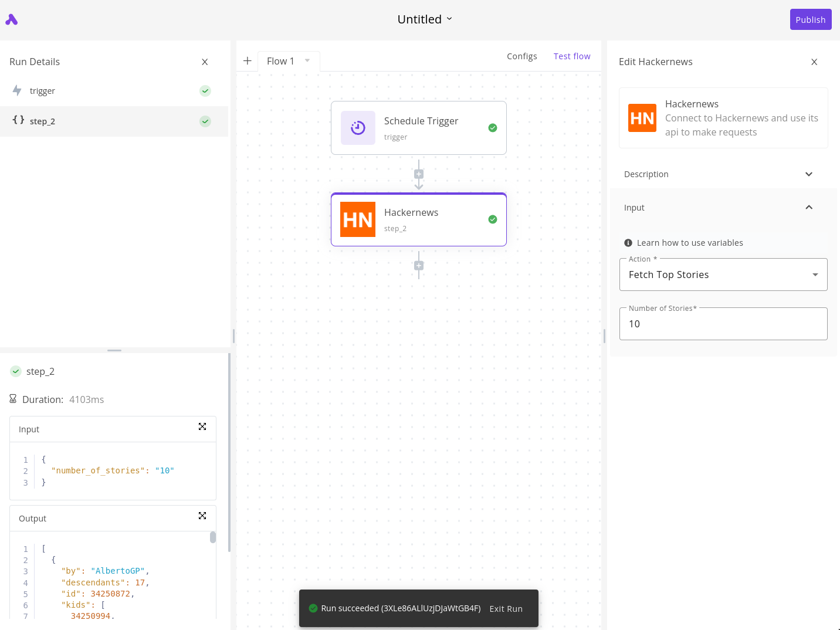Add a step between trigger and Hackernews
This screenshot has width=840, height=630.
pyautogui.click(x=419, y=174)
